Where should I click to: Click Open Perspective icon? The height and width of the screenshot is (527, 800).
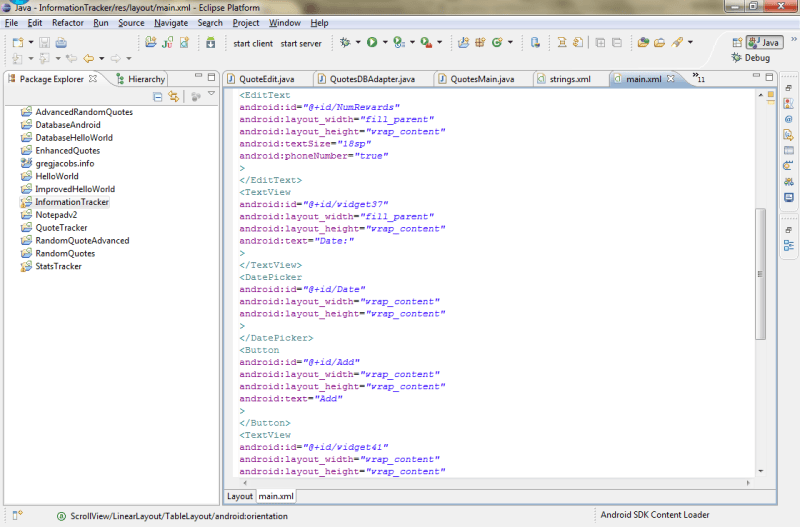click(737, 42)
